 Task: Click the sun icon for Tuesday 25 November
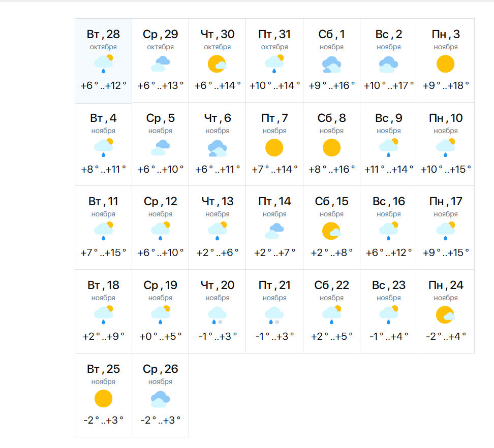coord(104,399)
